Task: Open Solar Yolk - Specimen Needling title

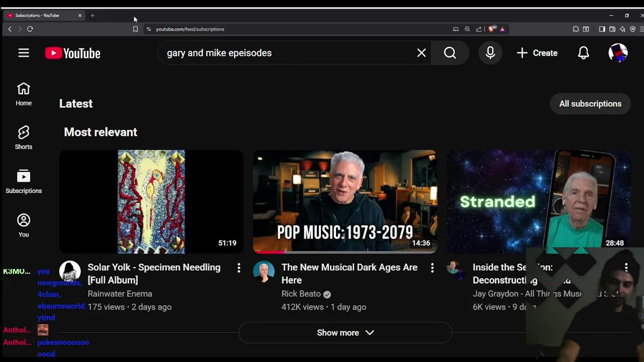Action: 154,274
